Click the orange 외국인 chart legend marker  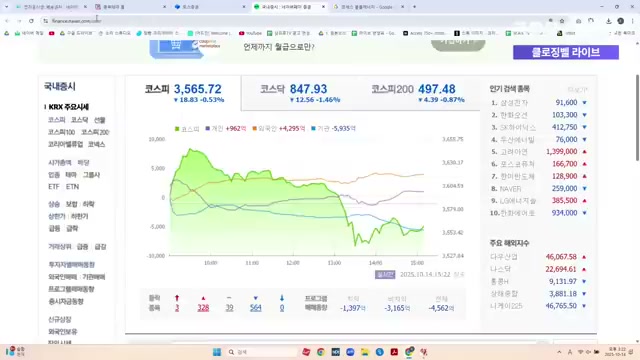tap(255, 129)
